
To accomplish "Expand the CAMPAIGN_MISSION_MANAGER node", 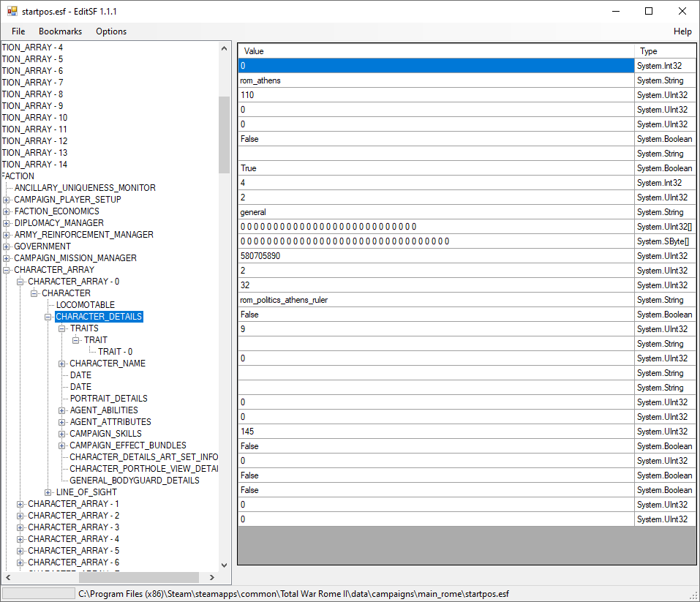I will pyautogui.click(x=7, y=258).
